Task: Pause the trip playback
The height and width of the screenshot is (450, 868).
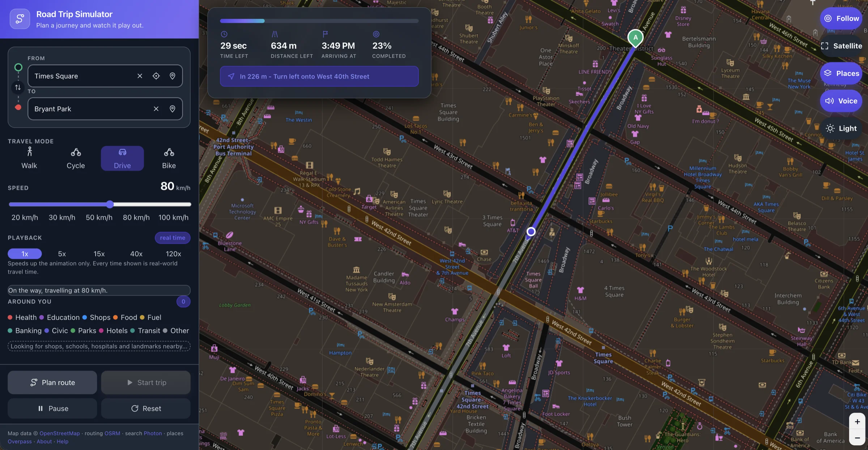Action: 52,408
